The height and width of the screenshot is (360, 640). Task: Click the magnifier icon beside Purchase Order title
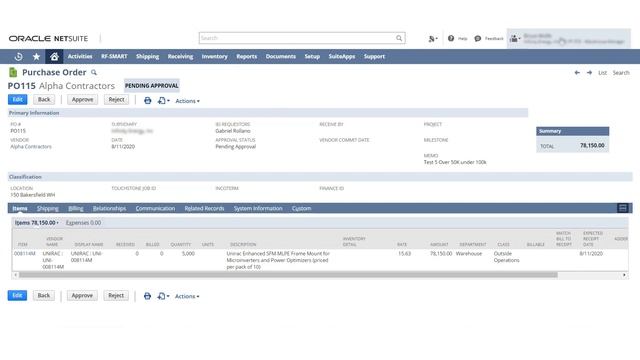point(94,73)
